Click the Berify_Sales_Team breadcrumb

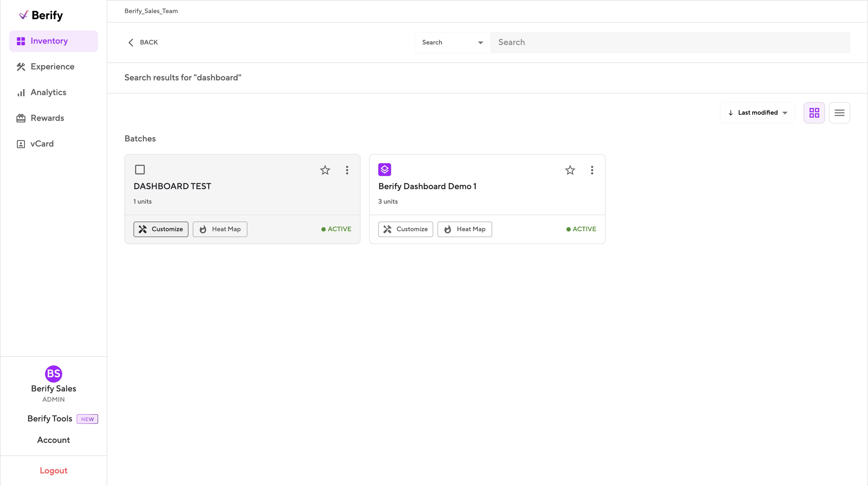click(x=151, y=11)
